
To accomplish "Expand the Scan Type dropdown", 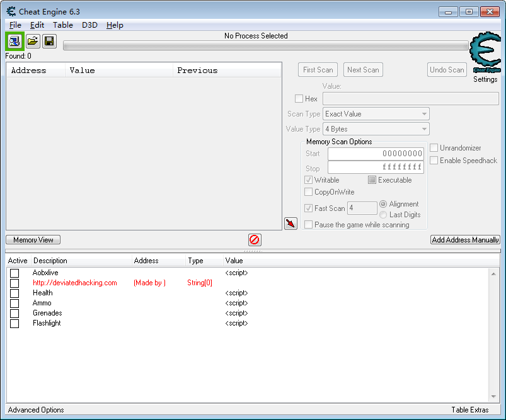I will click(376, 114).
